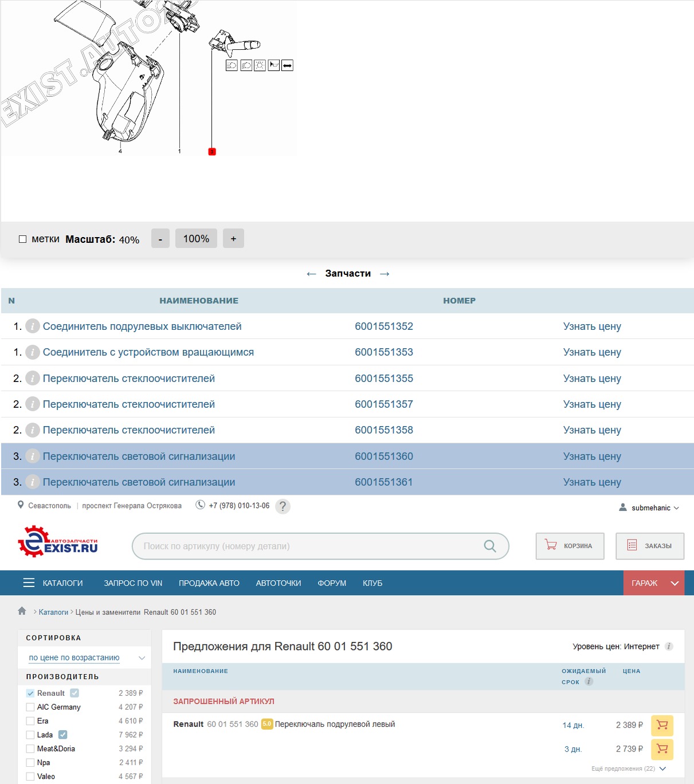Viewport: 694px width, 784px height.
Task: Open the Каталоги menu
Action: coord(53,583)
